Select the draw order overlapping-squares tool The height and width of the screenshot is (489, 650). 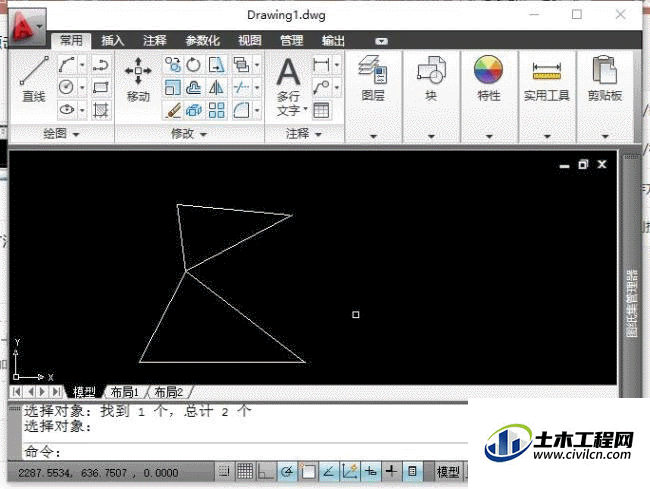pos(241,65)
